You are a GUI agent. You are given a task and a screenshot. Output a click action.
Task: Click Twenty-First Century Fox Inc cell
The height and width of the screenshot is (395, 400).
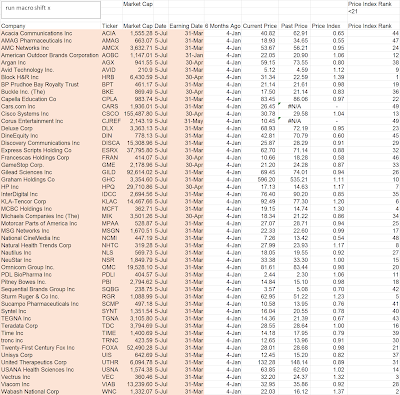[51, 348]
